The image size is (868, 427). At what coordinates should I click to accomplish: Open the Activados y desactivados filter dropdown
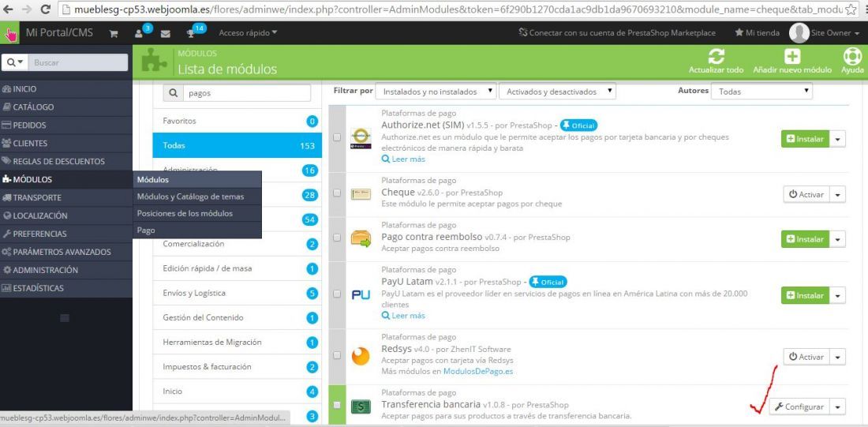click(557, 92)
